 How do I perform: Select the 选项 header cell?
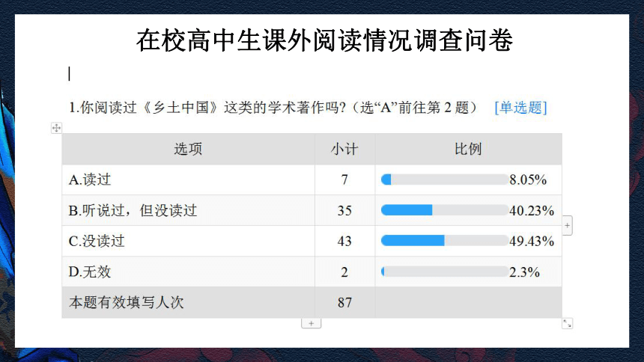pyautogui.click(x=189, y=149)
